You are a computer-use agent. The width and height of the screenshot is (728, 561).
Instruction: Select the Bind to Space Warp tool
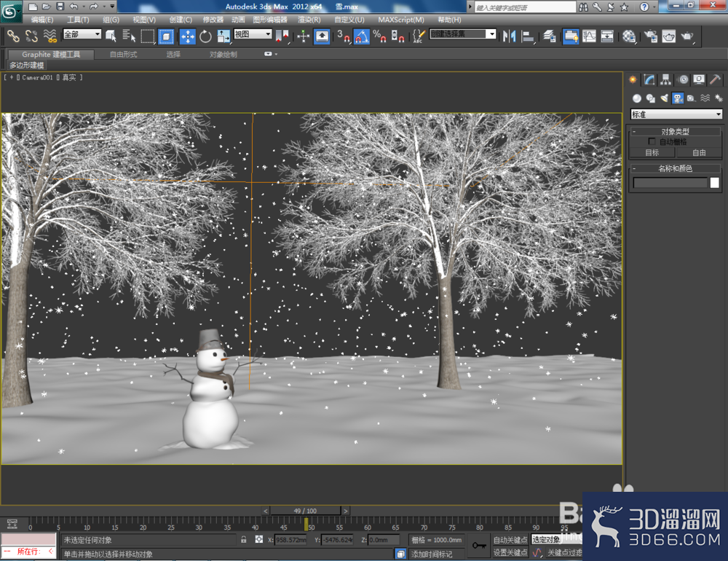(50, 36)
